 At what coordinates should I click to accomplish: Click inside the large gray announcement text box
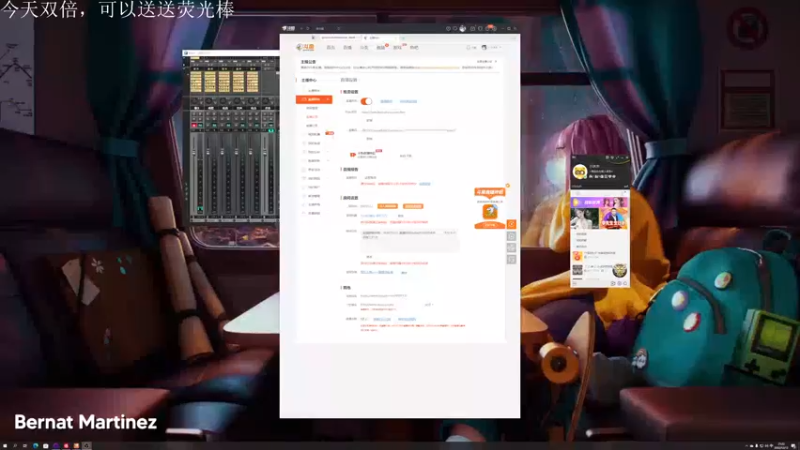click(x=409, y=240)
